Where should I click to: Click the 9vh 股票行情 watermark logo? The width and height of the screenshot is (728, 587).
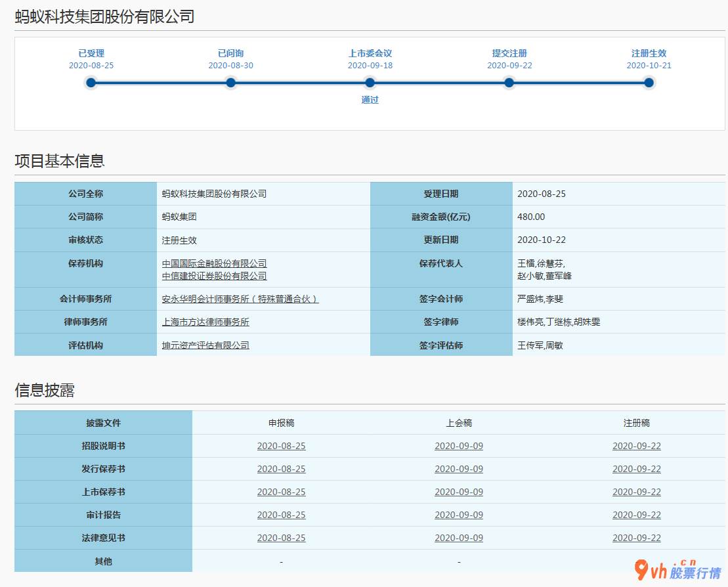[x=677, y=570]
